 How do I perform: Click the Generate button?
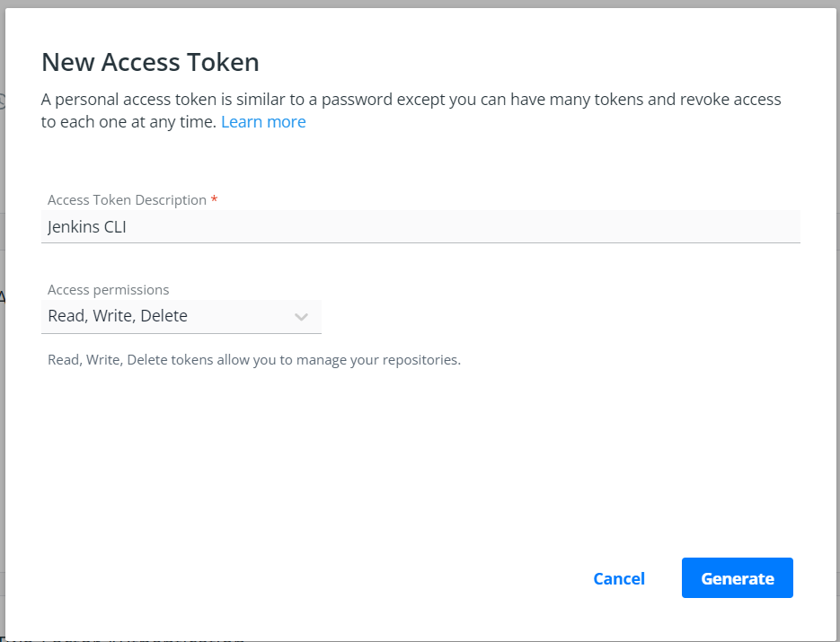click(x=738, y=578)
